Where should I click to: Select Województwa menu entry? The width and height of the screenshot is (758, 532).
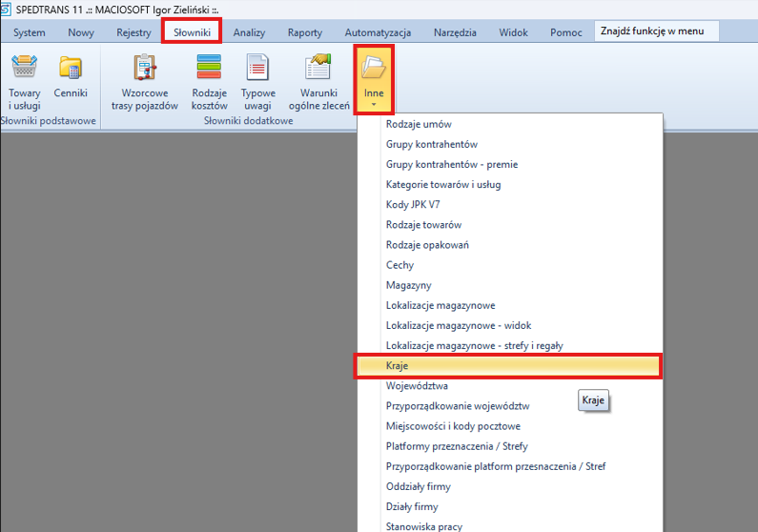(x=417, y=386)
